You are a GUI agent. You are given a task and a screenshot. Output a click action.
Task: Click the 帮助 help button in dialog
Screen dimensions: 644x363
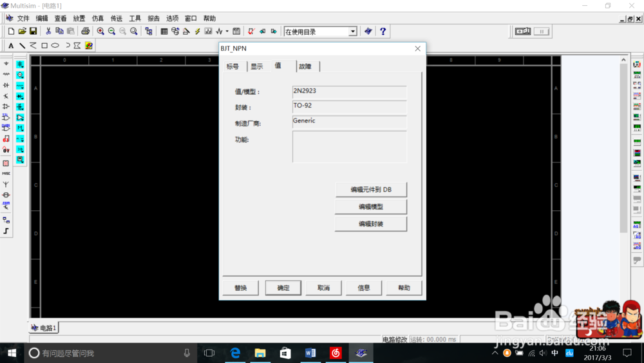pyautogui.click(x=404, y=288)
